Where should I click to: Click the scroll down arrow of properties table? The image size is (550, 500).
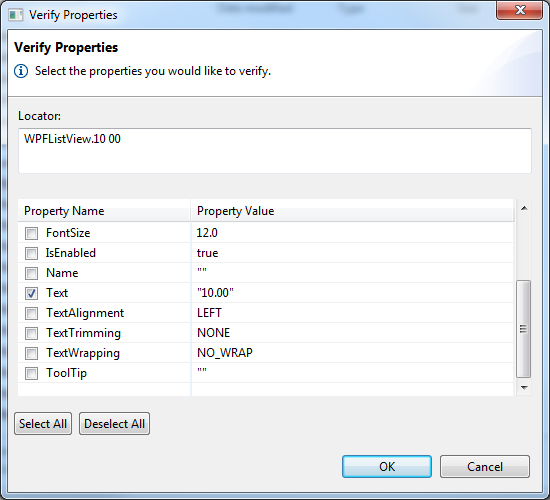click(x=524, y=387)
